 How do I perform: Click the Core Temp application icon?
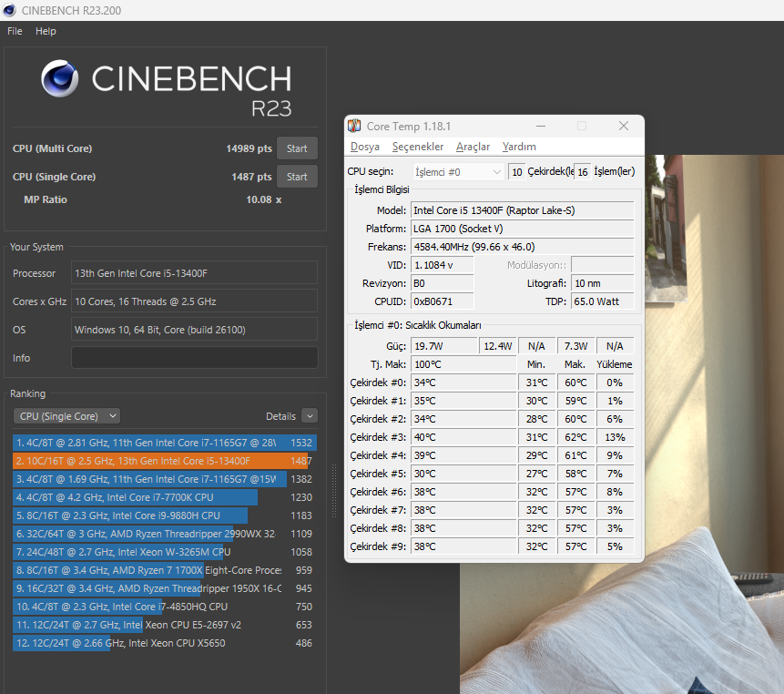354,126
